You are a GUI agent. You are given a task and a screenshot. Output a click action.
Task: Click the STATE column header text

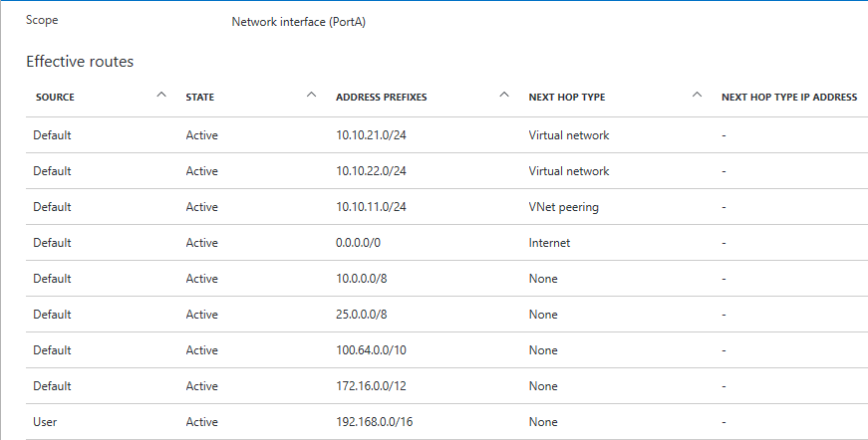click(x=199, y=98)
